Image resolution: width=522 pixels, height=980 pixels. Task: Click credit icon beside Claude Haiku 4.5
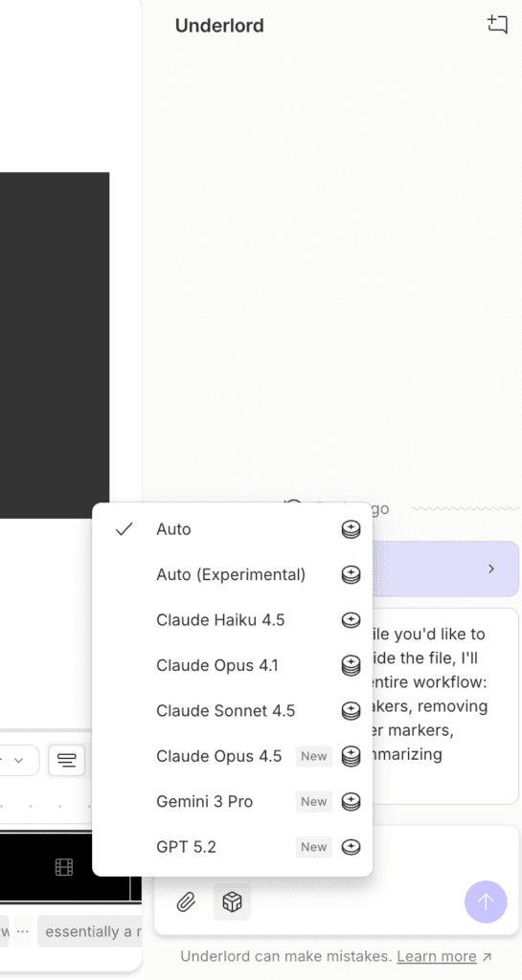(x=351, y=620)
